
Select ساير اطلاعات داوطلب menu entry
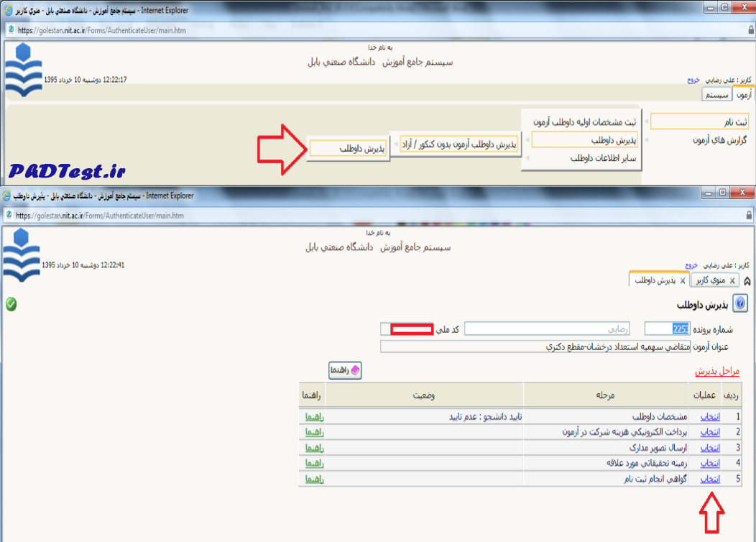(x=603, y=158)
